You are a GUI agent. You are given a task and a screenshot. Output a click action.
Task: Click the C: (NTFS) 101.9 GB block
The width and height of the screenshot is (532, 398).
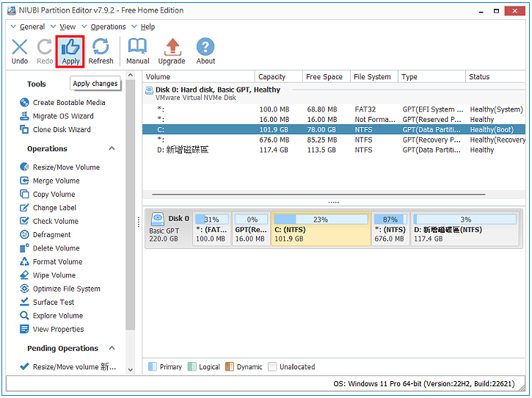pyautogui.click(x=321, y=229)
